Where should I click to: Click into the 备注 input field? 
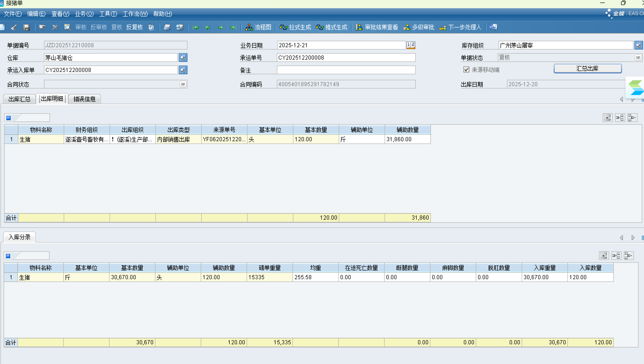coord(346,70)
